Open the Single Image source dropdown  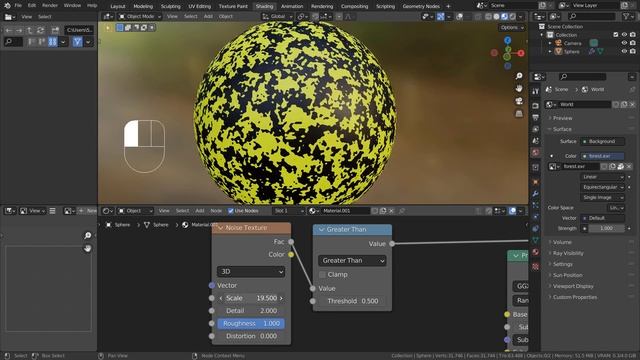[x=602, y=198]
